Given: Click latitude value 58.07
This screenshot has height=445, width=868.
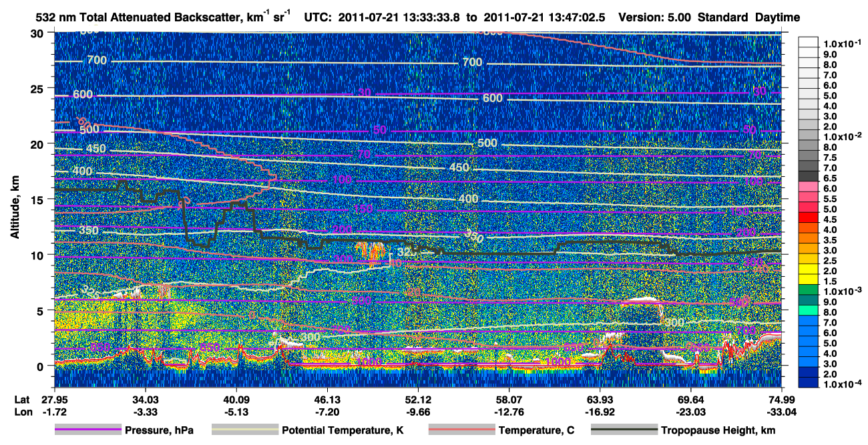Looking at the screenshot, I should [509, 399].
